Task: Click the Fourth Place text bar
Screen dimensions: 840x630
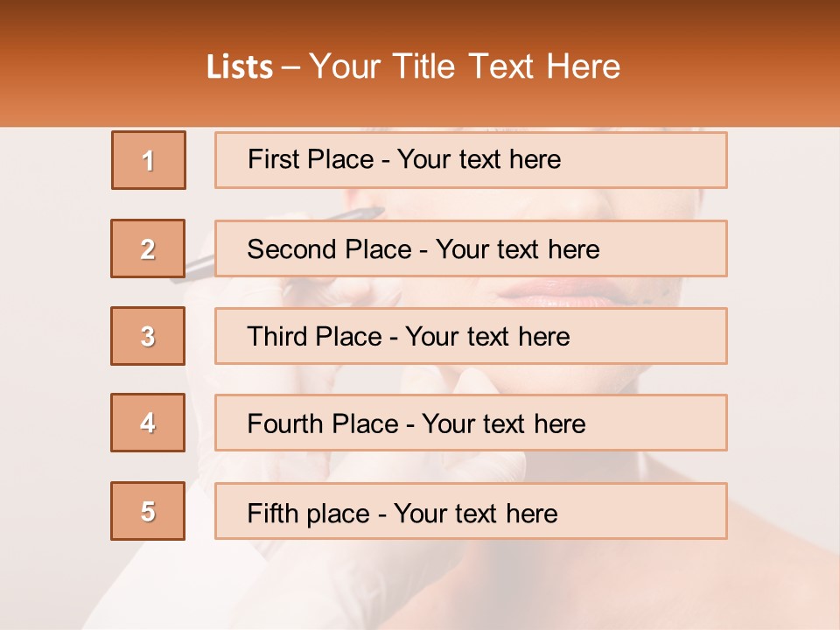Action: tap(471, 423)
